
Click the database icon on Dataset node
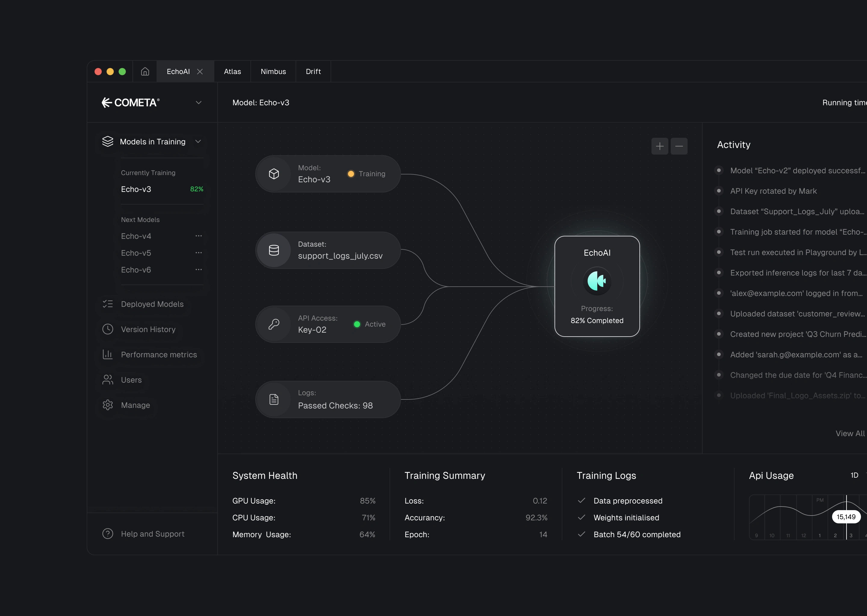click(274, 250)
